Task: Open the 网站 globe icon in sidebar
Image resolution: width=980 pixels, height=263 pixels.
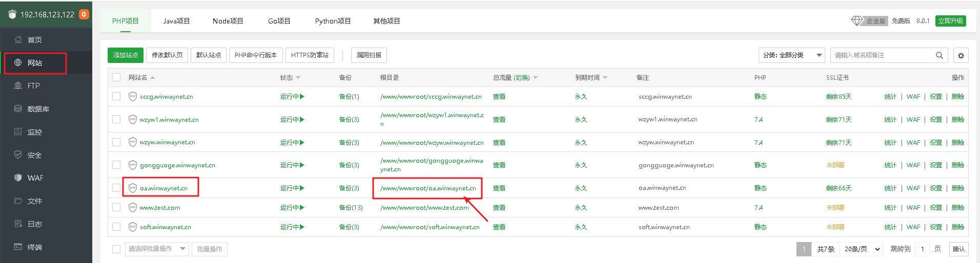Action: (x=18, y=63)
